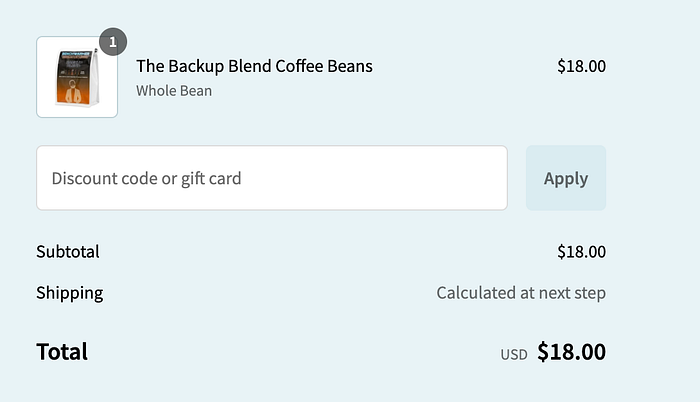Click the Total label
700x402 pixels.
(62, 352)
